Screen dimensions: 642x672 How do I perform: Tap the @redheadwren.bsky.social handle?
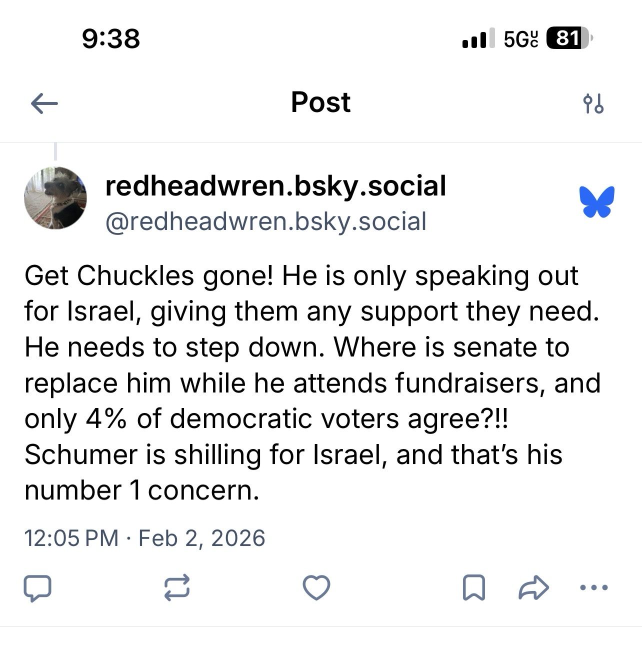pyautogui.click(x=265, y=221)
